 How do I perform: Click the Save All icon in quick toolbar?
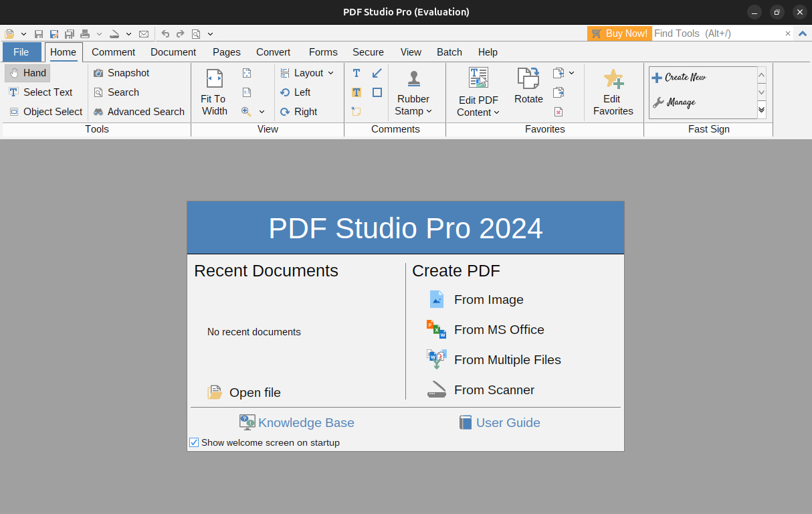70,33
